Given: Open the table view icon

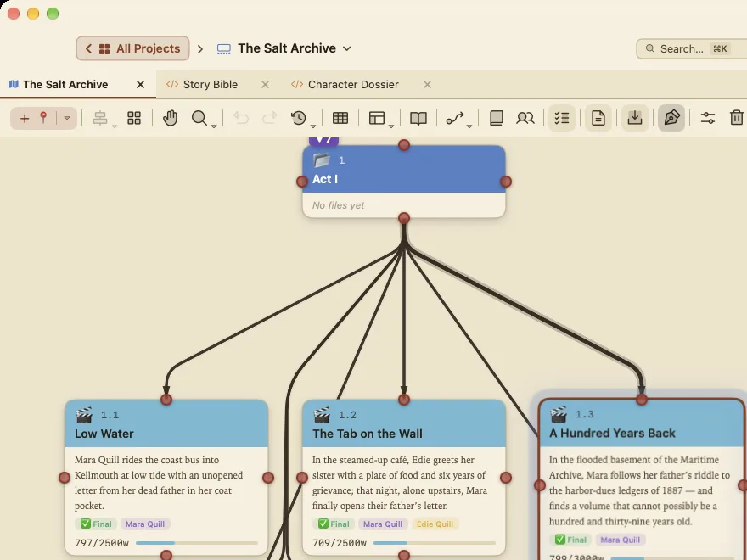Looking at the screenshot, I should [x=340, y=118].
